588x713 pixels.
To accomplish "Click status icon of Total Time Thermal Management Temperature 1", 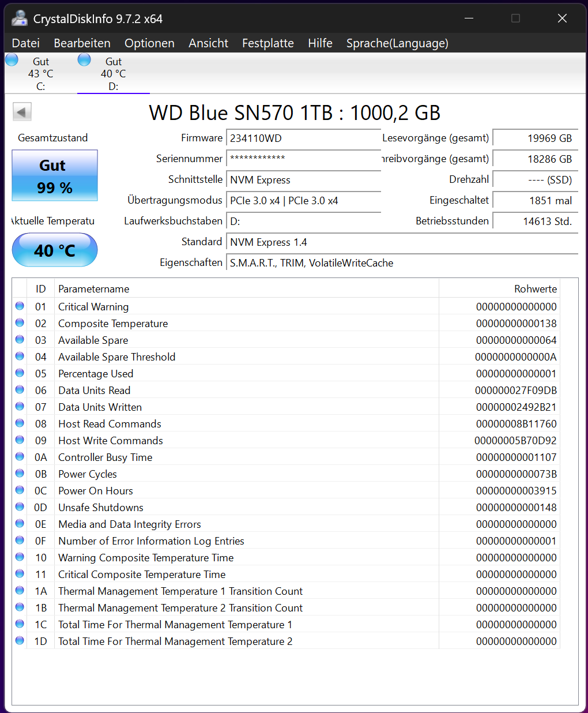I will tap(20, 624).
